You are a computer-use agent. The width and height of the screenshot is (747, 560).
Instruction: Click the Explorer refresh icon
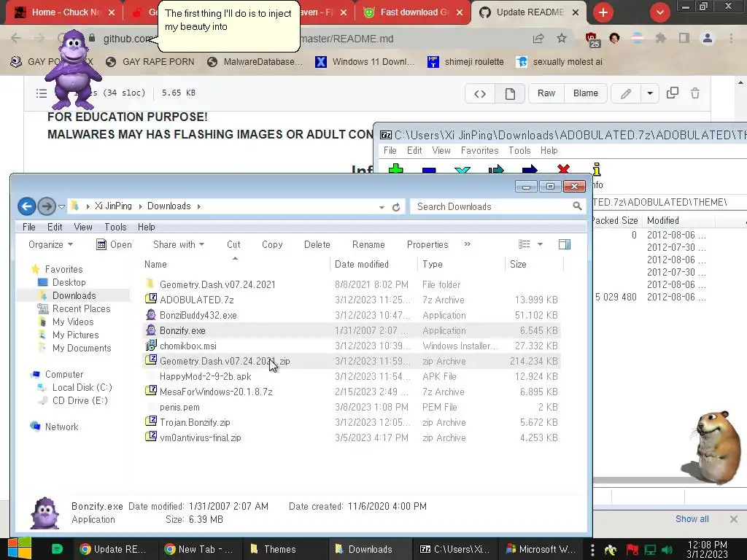(396, 207)
